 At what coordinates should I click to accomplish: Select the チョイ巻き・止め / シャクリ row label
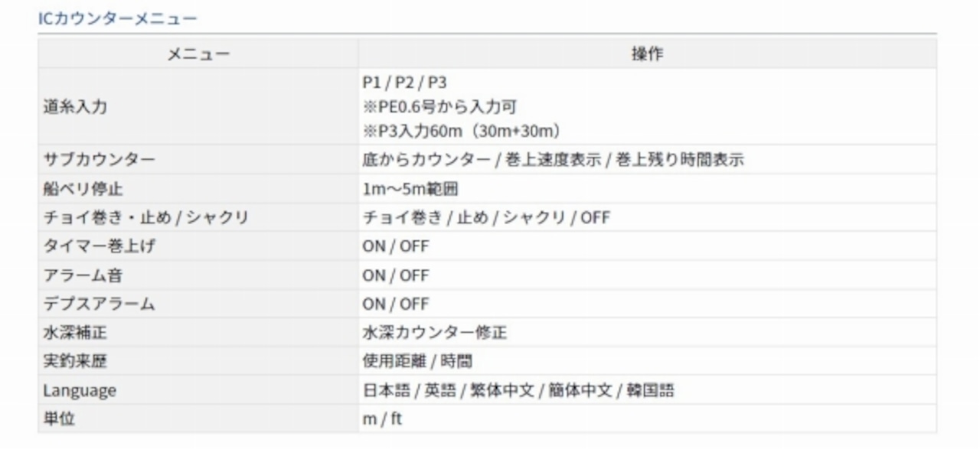pos(146,218)
